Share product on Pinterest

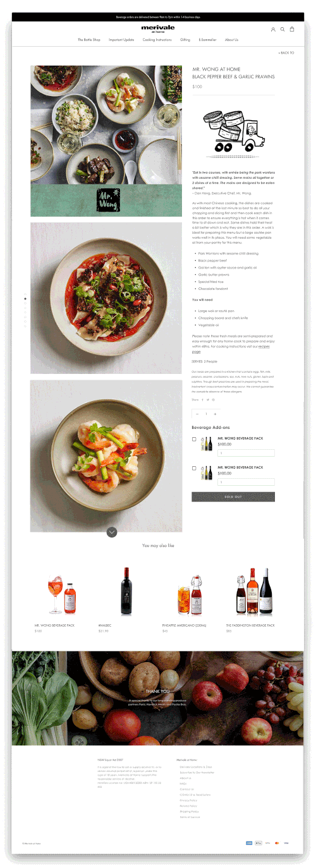click(x=213, y=400)
